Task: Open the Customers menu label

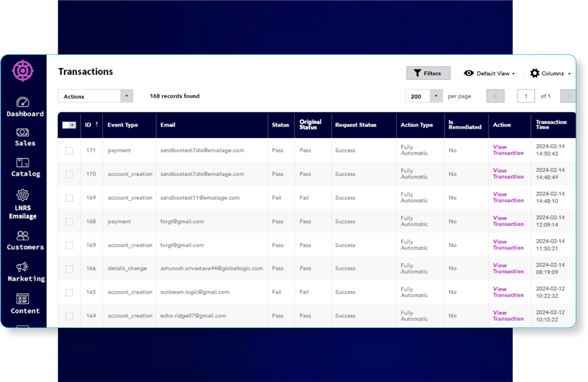Action: pyautogui.click(x=25, y=247)
